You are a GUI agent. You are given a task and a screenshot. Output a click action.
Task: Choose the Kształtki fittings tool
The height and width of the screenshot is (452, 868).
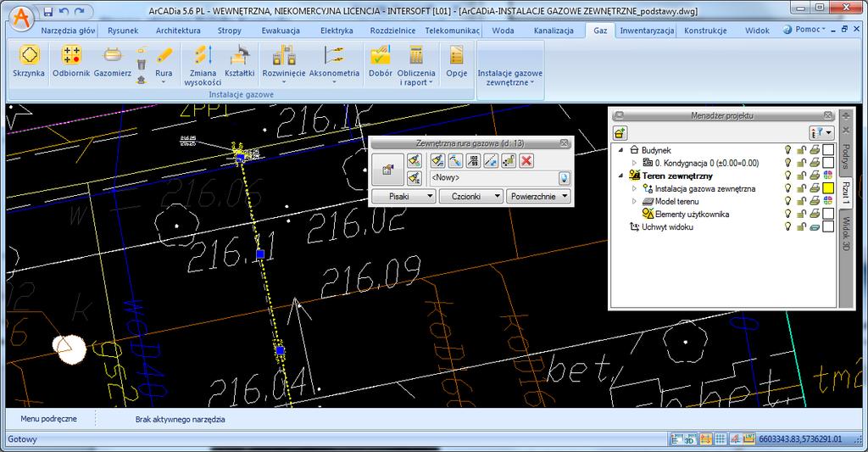tap(240, 61)
